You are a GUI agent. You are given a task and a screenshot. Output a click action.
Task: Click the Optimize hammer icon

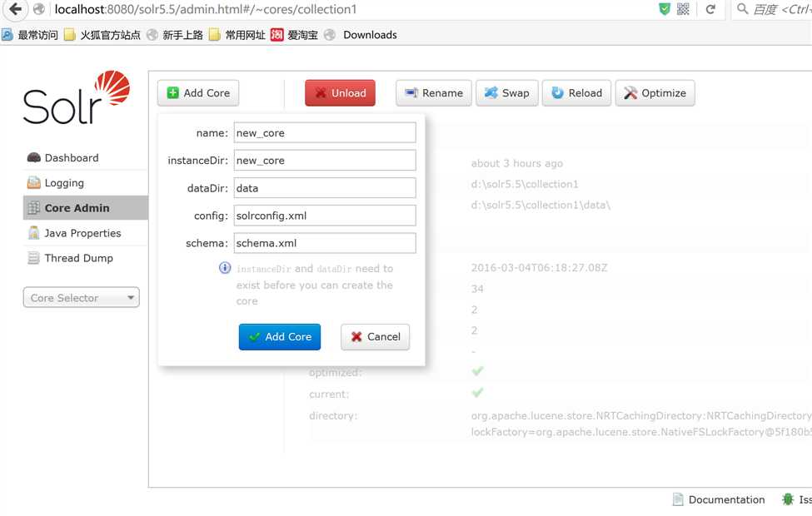coord(630,92)
